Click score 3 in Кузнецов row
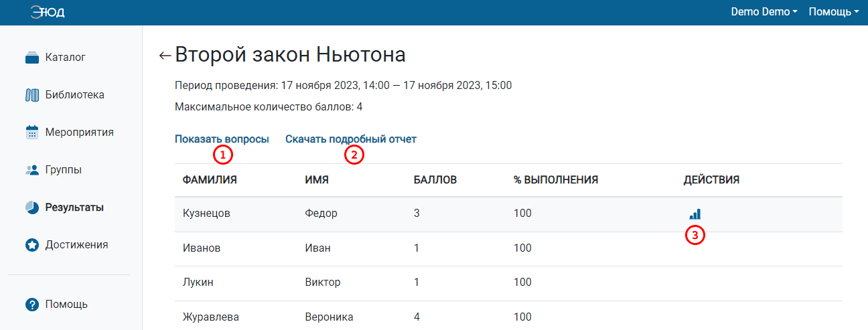The height and width of the screenshot is (330, 868). click(x=417, y=214)
